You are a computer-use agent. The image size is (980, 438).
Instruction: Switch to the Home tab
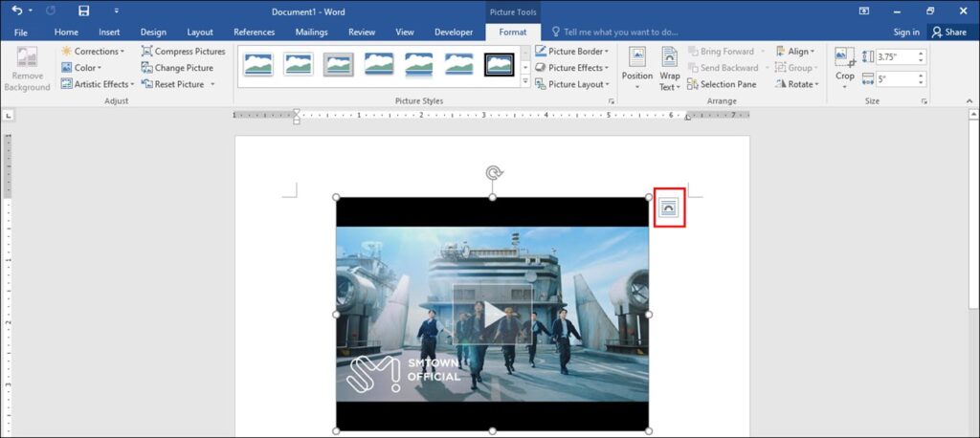[66, 32]
